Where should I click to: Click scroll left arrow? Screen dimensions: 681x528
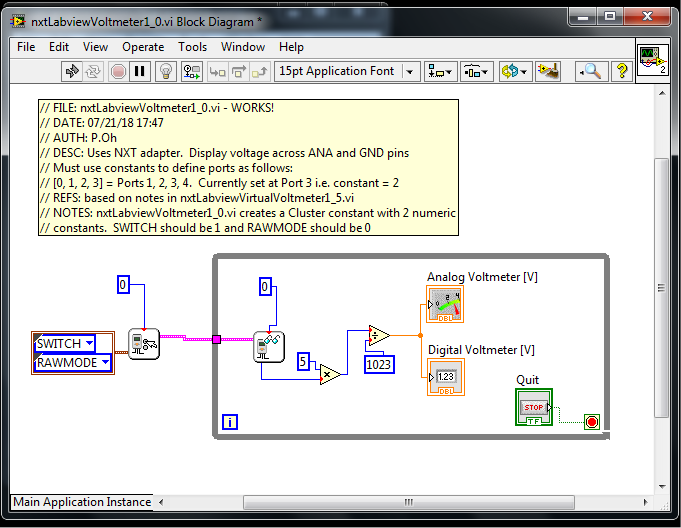point(161,502)
